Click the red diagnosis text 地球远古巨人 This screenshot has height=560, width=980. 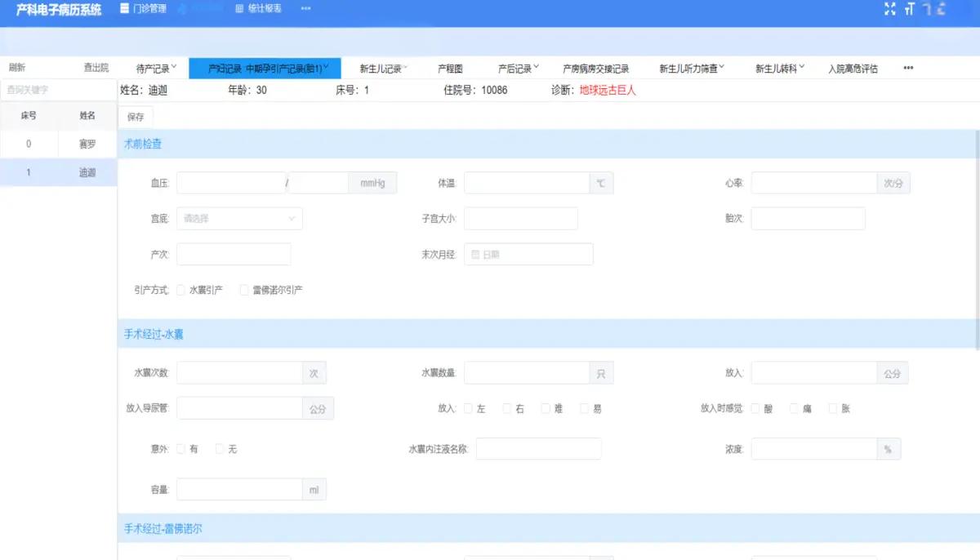pos(608,90)
